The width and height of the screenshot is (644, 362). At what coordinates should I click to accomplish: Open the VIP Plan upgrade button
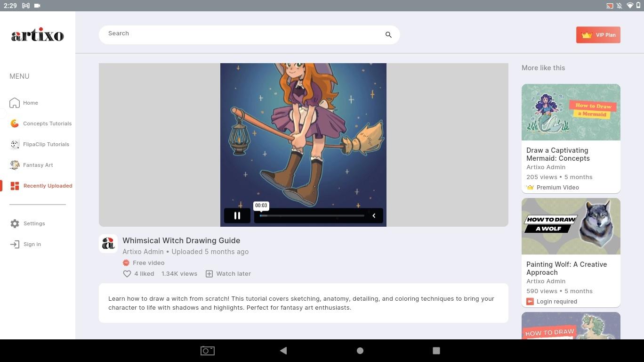pos(598,35)
